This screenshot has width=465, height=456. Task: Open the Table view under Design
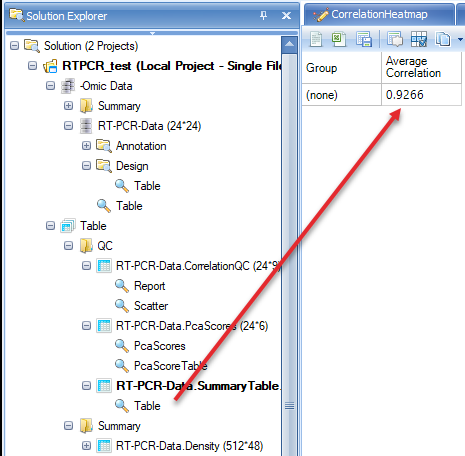147,186
